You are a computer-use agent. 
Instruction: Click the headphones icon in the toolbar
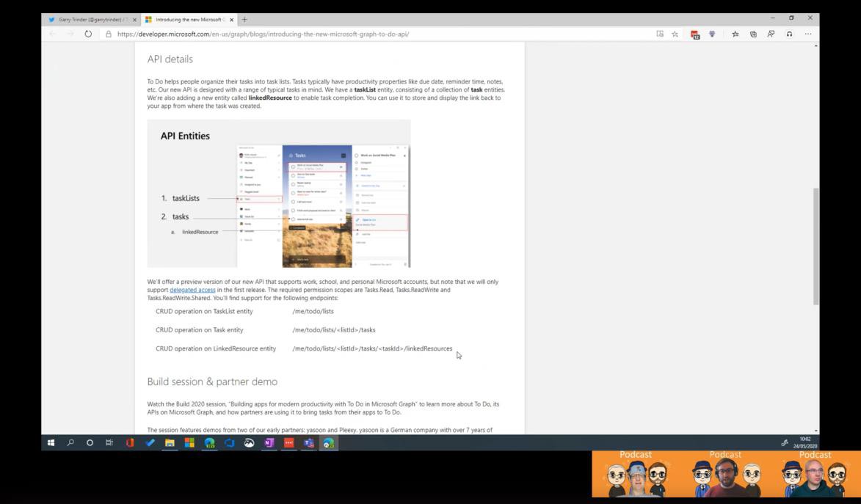[x=789, y=34]
